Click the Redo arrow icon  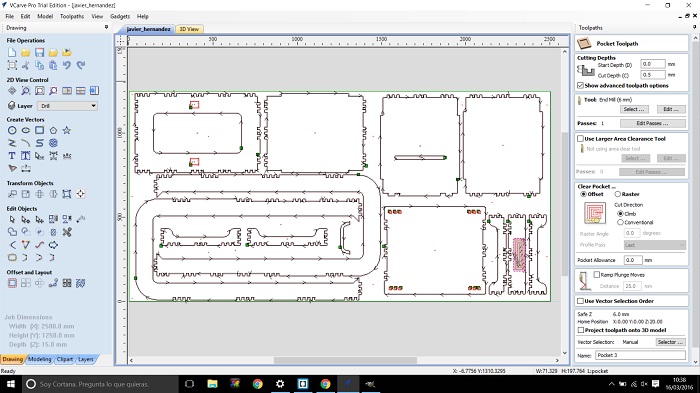pyautogui.click(x=80, y=66)
